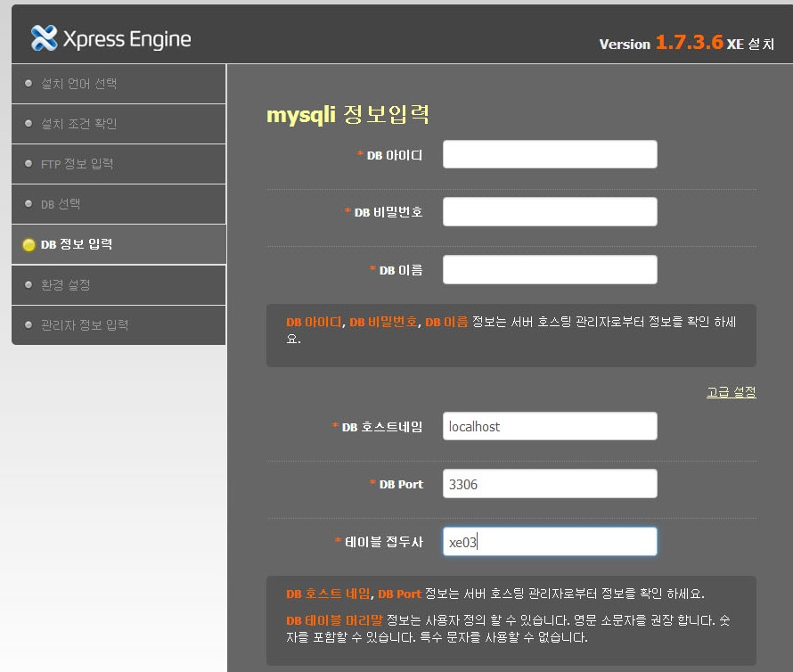The height and width of the screenshot is (672, 793).
Task: Click the bullet icon next to FTP 정보 입력
Action: (28, 163)
